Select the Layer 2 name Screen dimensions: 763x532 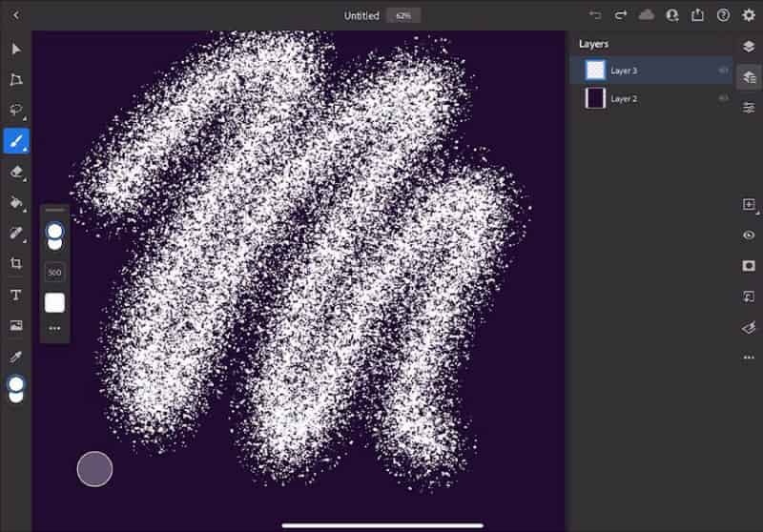pyautogui.click(x=624, y=99)
